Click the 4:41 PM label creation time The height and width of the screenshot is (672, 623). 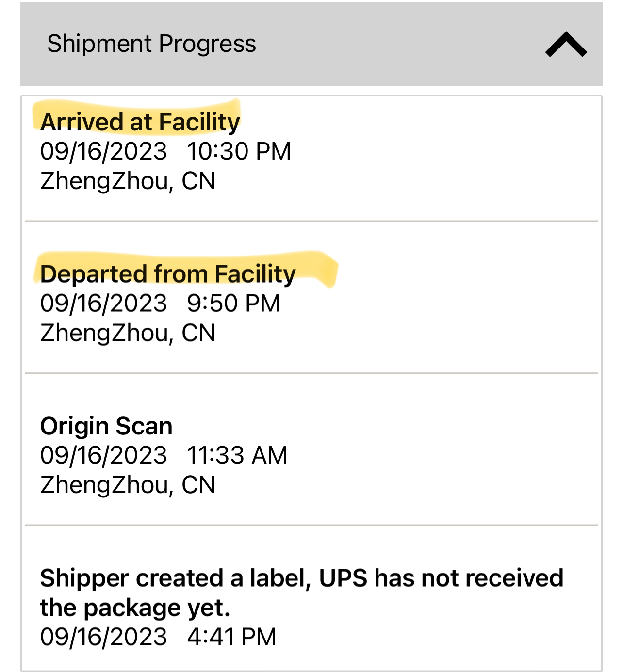click(231, 637)
